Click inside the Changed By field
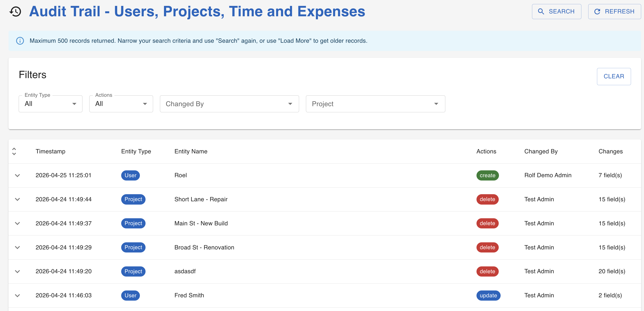The image size is (644, 311). point(225,104)
